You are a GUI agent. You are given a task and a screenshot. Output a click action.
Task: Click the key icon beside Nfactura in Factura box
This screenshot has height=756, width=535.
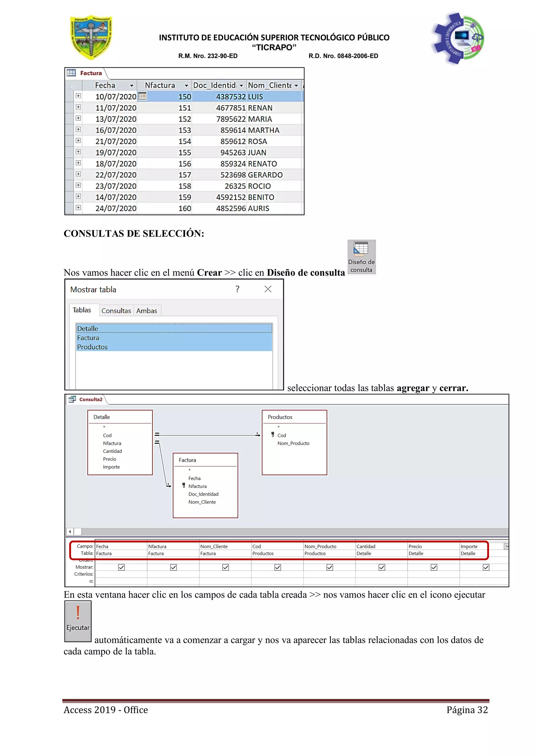pyautogui.click(x=184, y=485)
